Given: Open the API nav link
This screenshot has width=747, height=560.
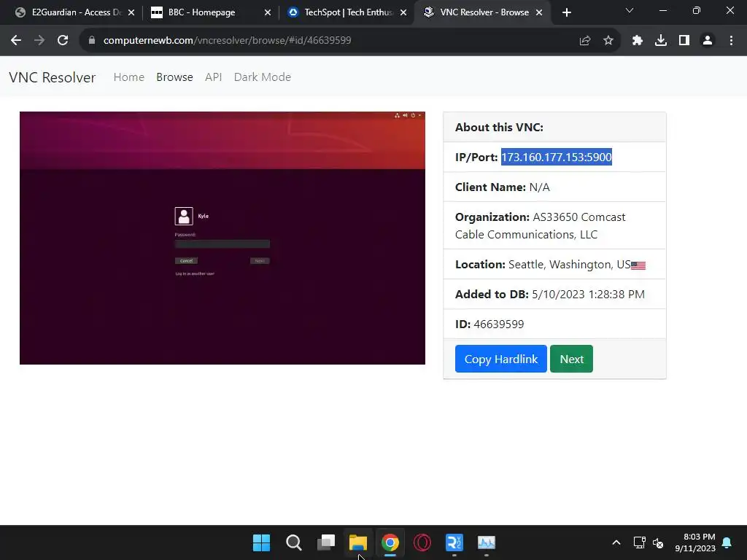Looking at the screenshot, I should point(214,77).
